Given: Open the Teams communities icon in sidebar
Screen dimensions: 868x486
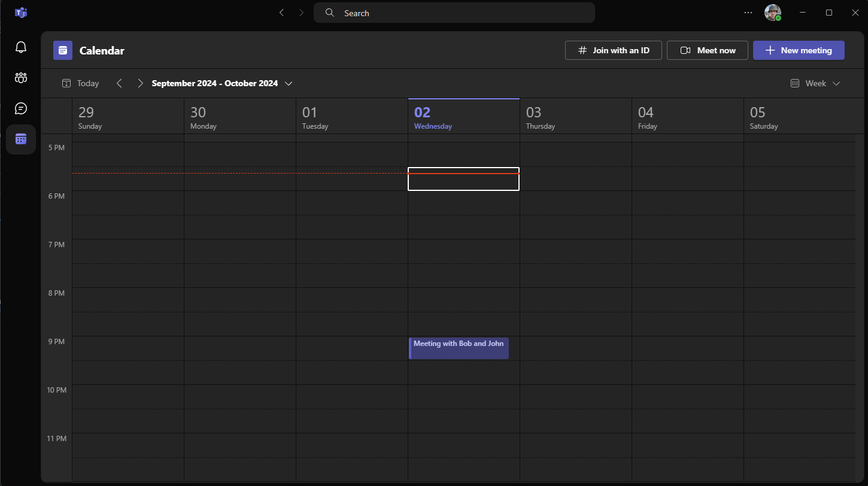Looking at the screenshot, I should 21,77.
